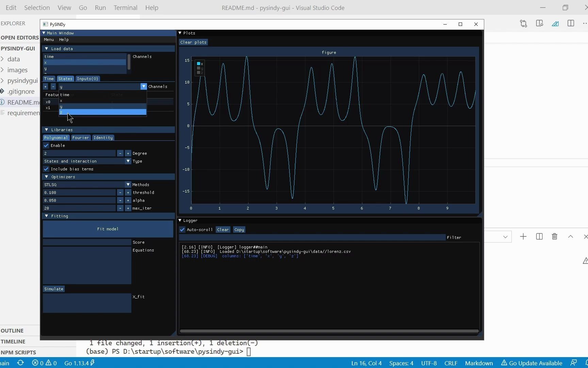Maximize terminal panel with the up chevron
588x368 pixels.
pyautogui.click(x=571, y=236)
